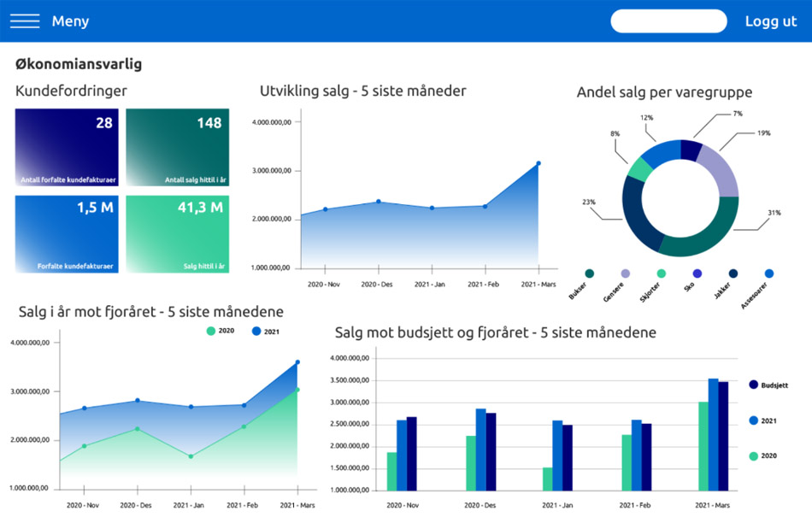The image size is (812, 529).
Task: Select the Salg hittil i år 41,3 M tile
Action: (x=178, y=234)
